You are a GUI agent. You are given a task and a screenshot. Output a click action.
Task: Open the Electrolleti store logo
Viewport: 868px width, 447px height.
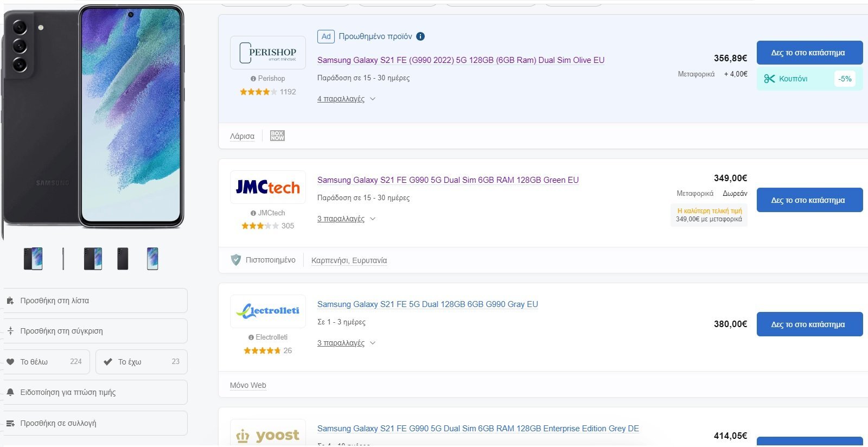[268, 311]
